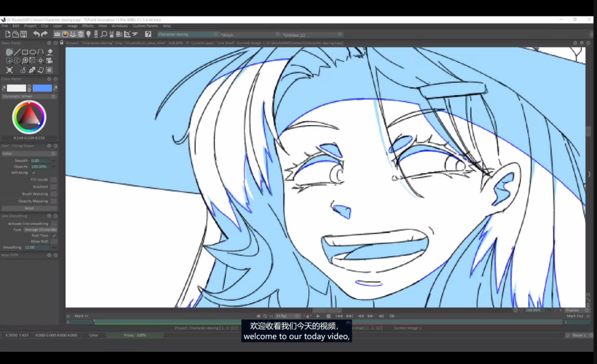Undo the last action
The image size is (597, 364).
coord(36,34)
